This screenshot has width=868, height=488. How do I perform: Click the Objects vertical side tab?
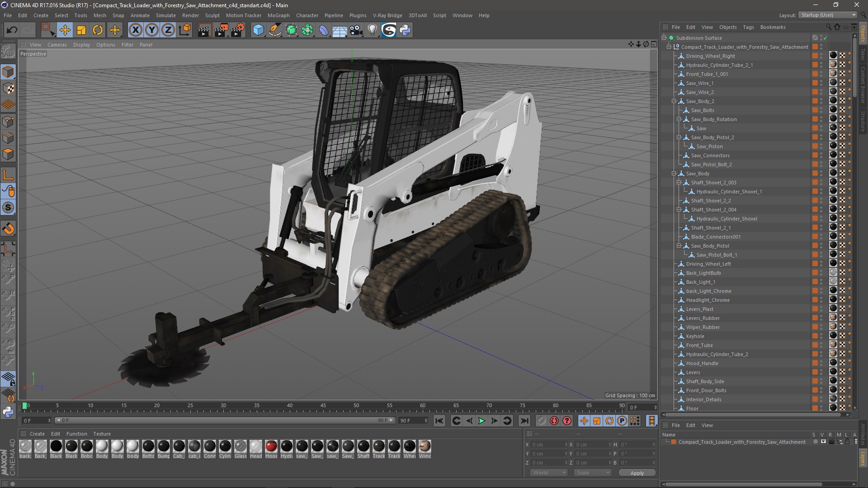[863, 33]
